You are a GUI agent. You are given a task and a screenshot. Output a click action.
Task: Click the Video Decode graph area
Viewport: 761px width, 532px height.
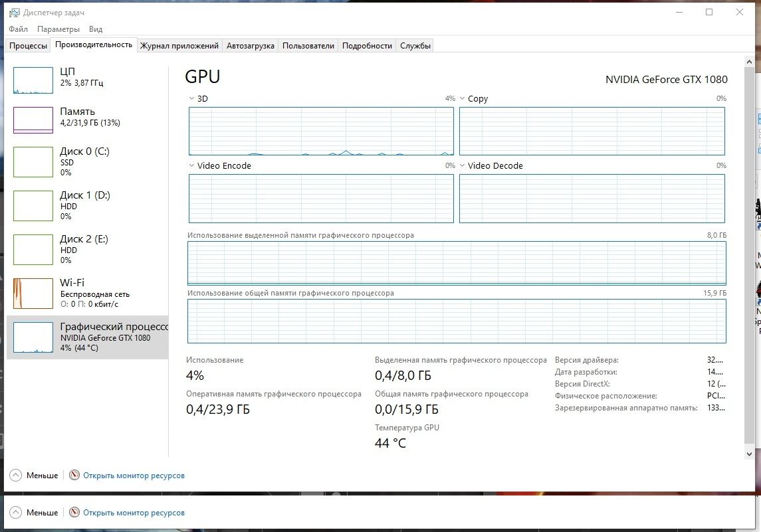[592, 199]
